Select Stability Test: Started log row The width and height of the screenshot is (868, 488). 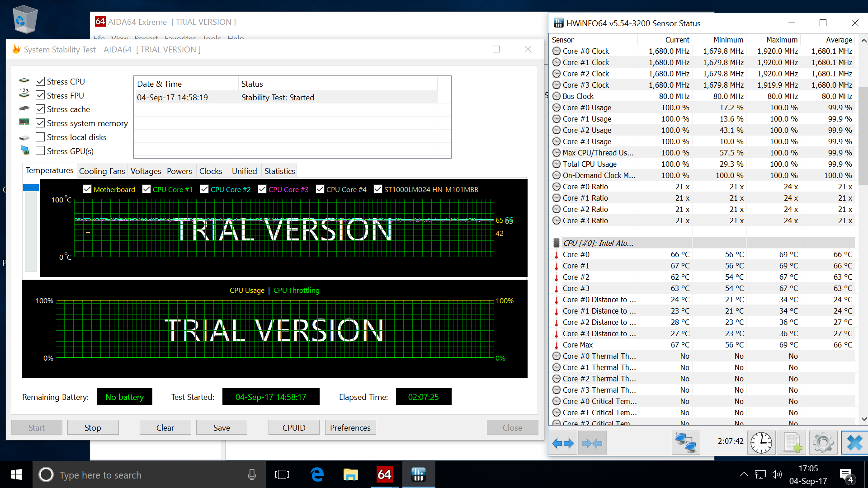pos(287,97)
